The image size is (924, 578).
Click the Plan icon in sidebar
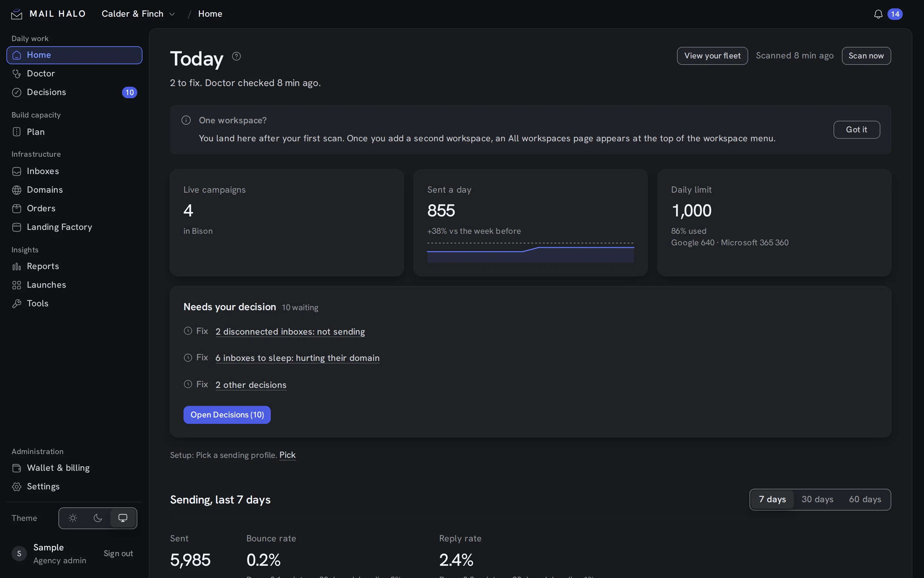click(17, 132)
